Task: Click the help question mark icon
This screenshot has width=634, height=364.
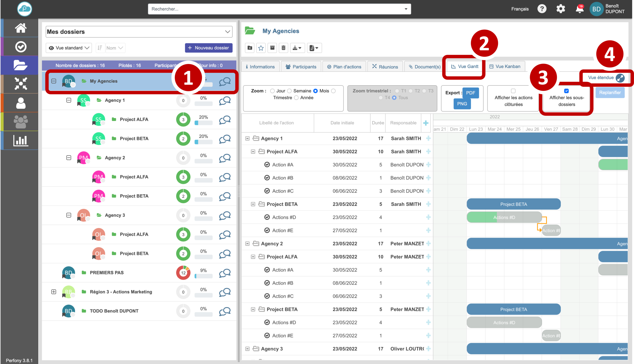Action: tap(542, 9)
